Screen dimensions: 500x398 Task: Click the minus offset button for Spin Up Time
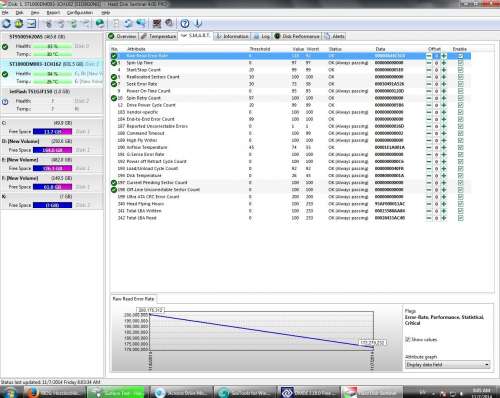click(429, 63)
